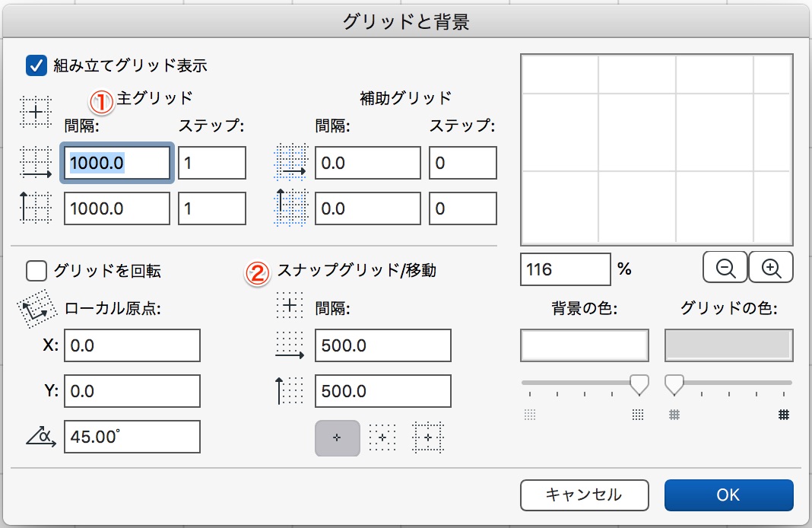Click the zoom percentage field showing 116
The width and height of the screenshot is (812, 528).
[x=566, y=269]
